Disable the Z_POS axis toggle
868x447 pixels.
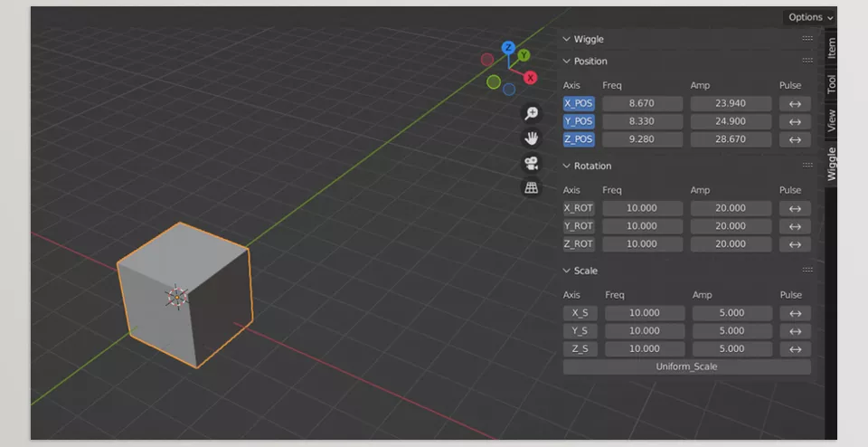[579, 139]
